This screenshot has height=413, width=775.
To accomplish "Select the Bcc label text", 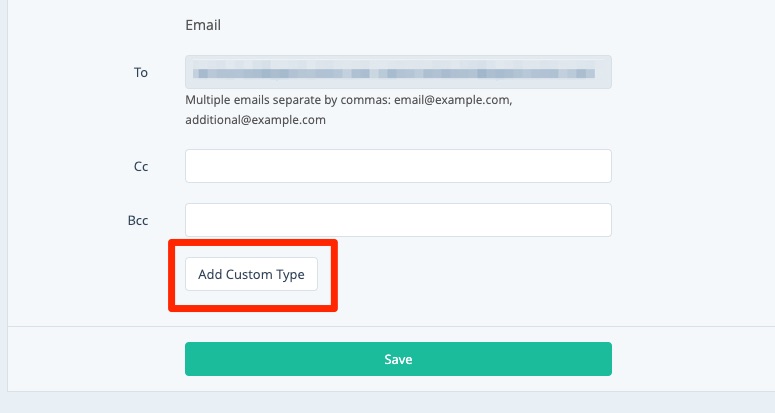I will (140, 221).
